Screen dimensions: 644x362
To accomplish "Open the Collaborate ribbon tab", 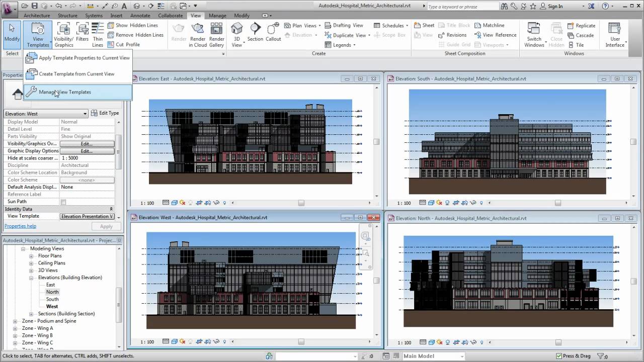I will tap(171, 16).
